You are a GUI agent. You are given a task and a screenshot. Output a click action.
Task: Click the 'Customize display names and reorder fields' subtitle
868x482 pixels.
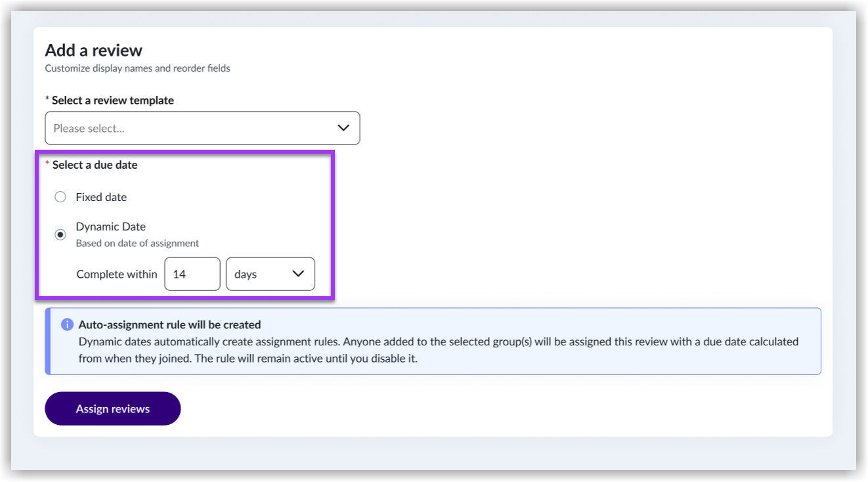137,68
